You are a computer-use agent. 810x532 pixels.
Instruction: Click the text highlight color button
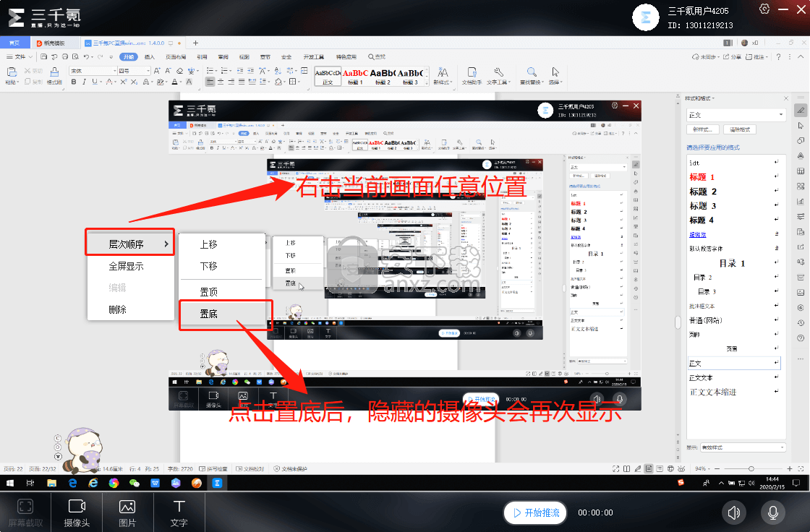pos(160,82)
